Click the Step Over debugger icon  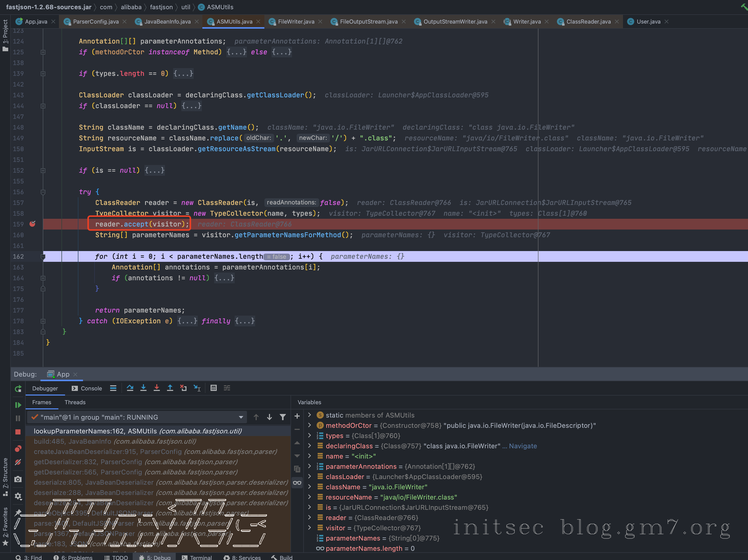130,388
